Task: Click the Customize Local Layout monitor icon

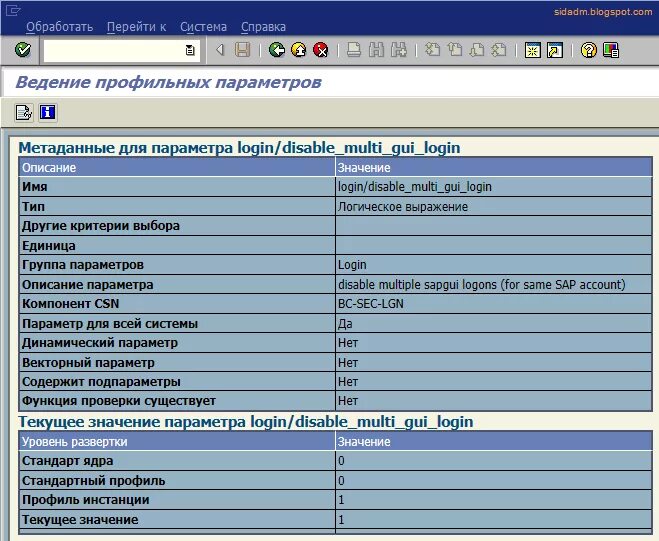Action: (611, 50)
